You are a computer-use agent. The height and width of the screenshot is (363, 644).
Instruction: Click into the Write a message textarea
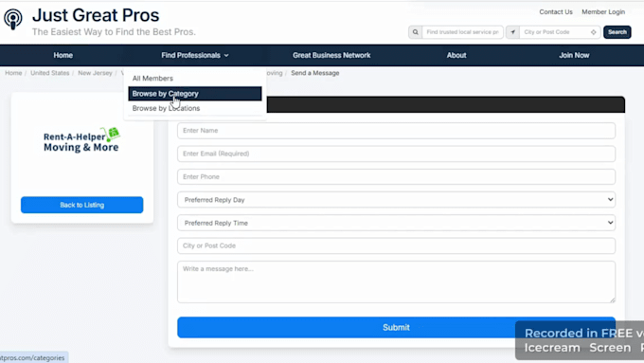(x=396, y=282)
